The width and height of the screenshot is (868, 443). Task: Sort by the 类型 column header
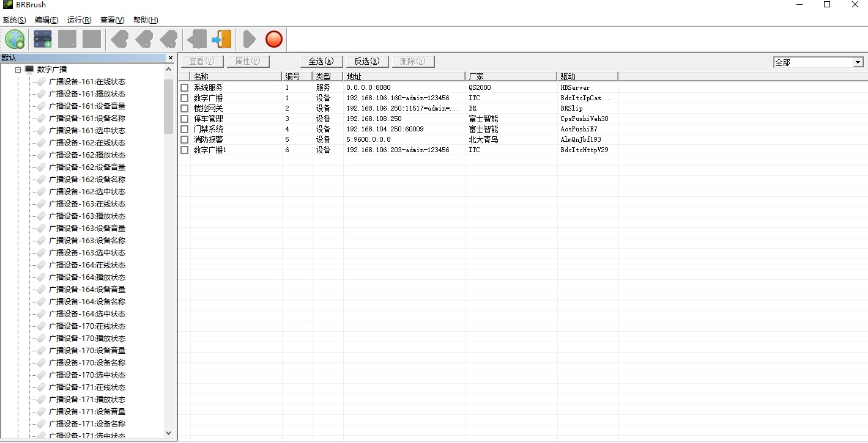tap(328, 76)
